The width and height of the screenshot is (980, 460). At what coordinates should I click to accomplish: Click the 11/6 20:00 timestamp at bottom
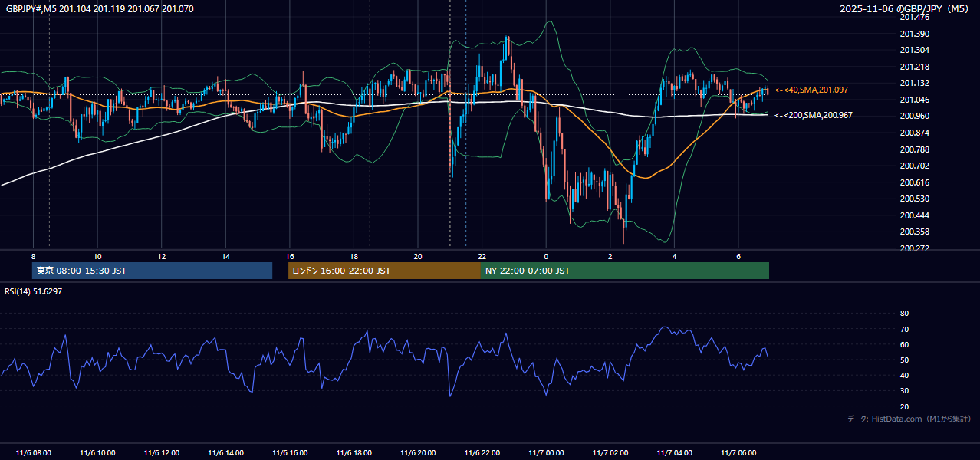point(418,453)
